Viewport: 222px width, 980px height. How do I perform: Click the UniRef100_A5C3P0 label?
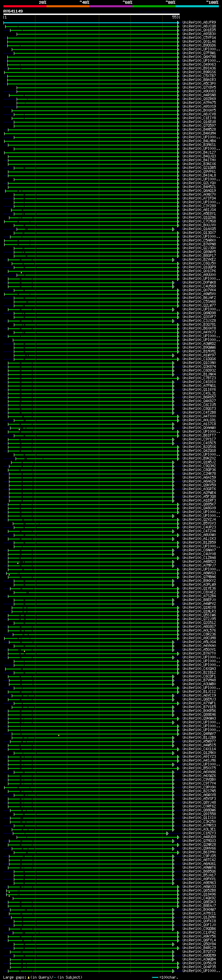click(x=199, y=84)
